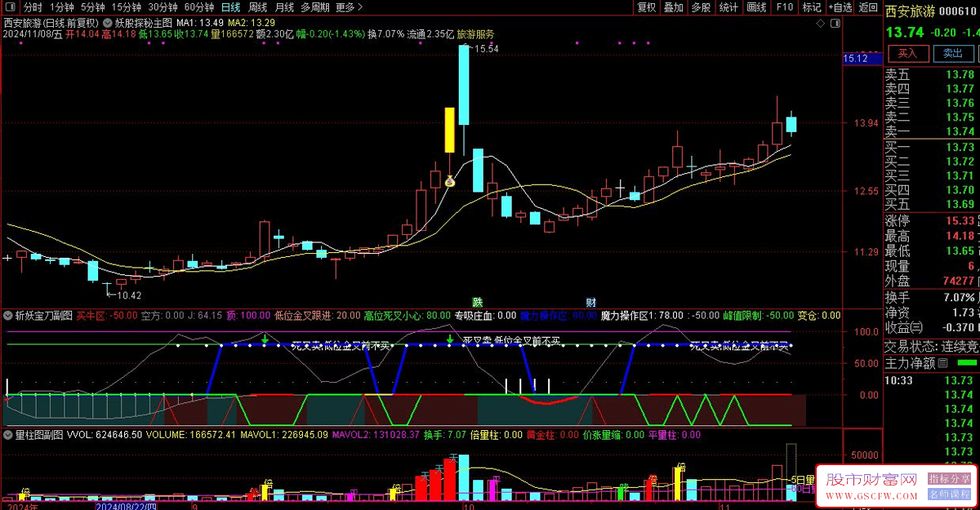
Task: Click the 2024/08/22/四 date label
Action: click(x=128, y=506)
